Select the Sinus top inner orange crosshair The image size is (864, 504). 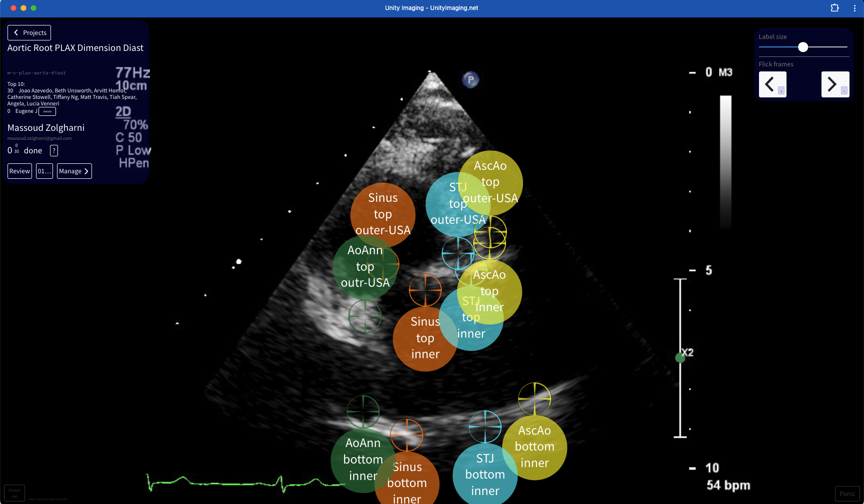pos(425,290)
